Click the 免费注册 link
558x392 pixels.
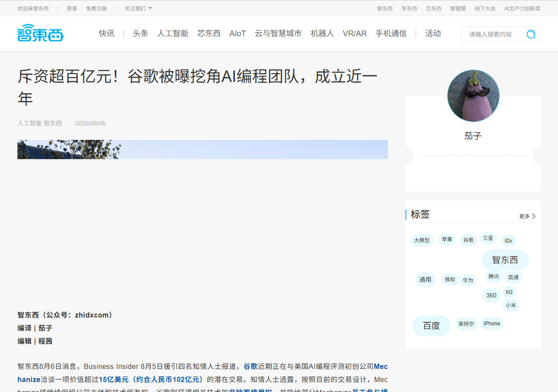pos(96,8)
